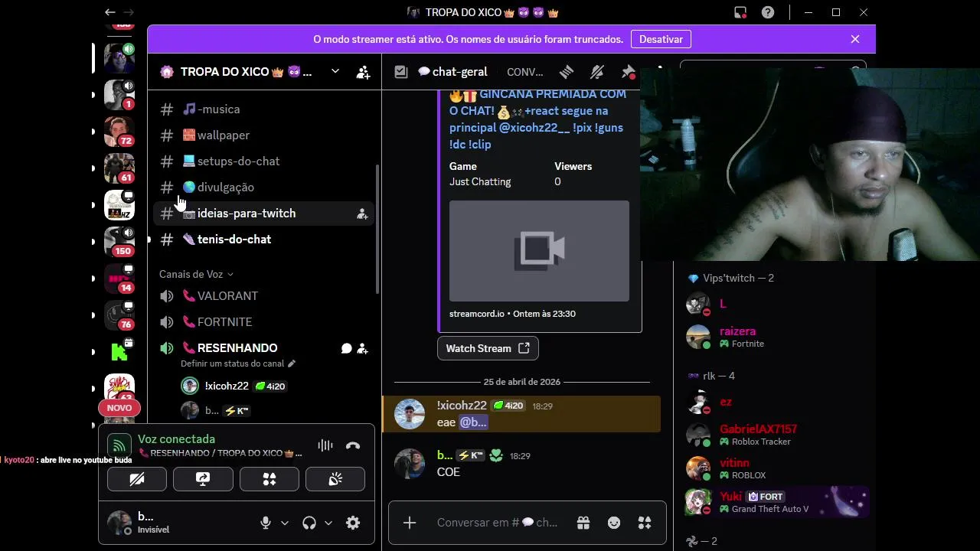Viewport: 980px width, 551px height.
Task: Open the streamcord.io link
Action: [476, 314]
